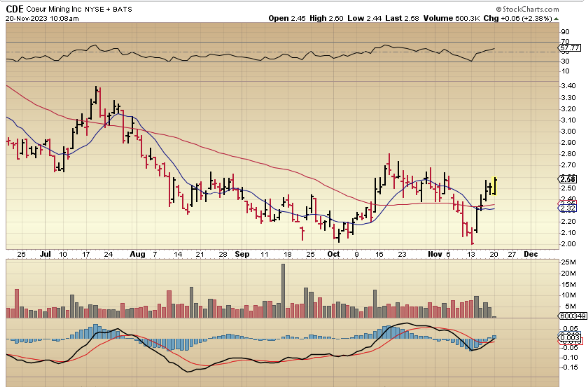This screenshot has height=387, width=588.
Task: Click the Jul label on date axis
Action: [x=45, y=254]
